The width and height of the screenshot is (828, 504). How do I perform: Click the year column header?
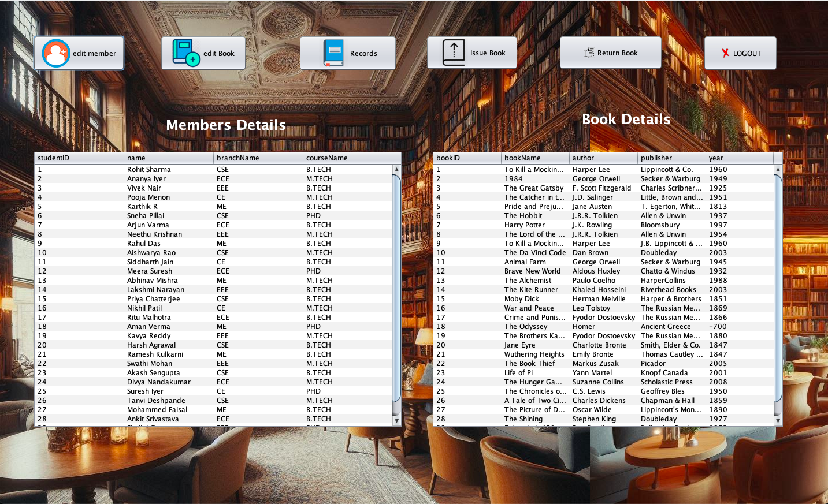click(x=740, y=158)
